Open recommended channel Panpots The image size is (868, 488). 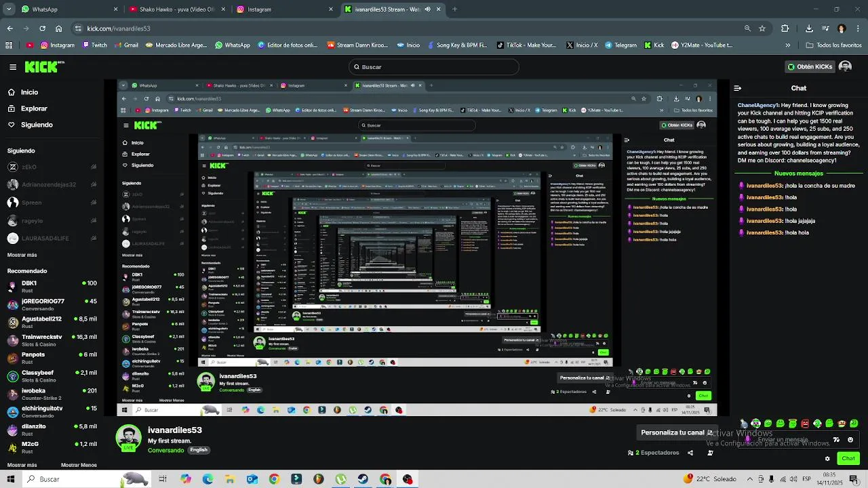tap(52, 358)
